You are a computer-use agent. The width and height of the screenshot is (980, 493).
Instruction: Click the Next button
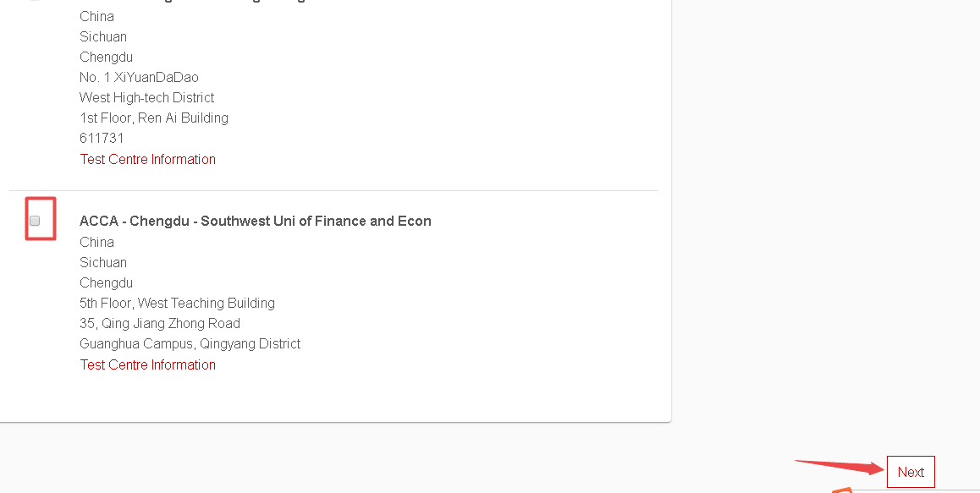911,472
